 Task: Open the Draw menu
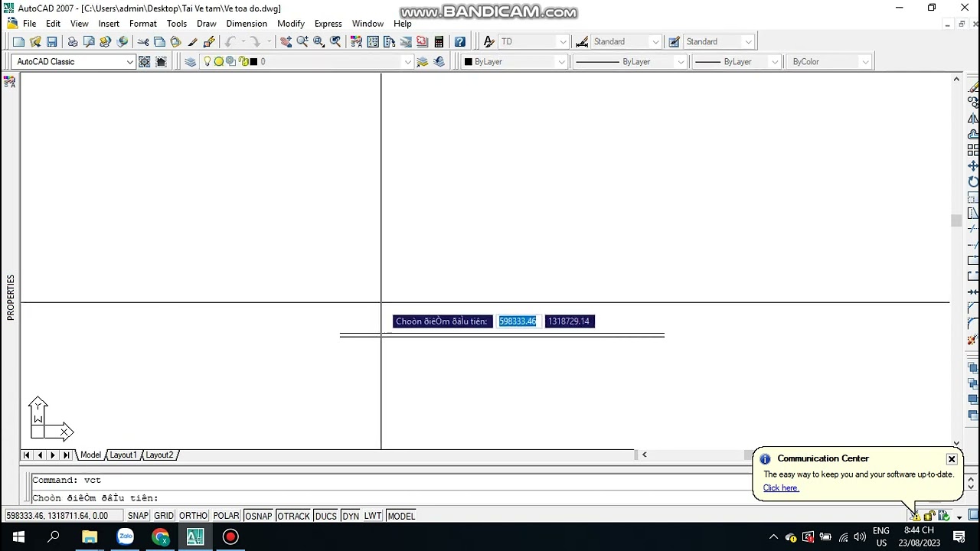click(x=206, y=24)
